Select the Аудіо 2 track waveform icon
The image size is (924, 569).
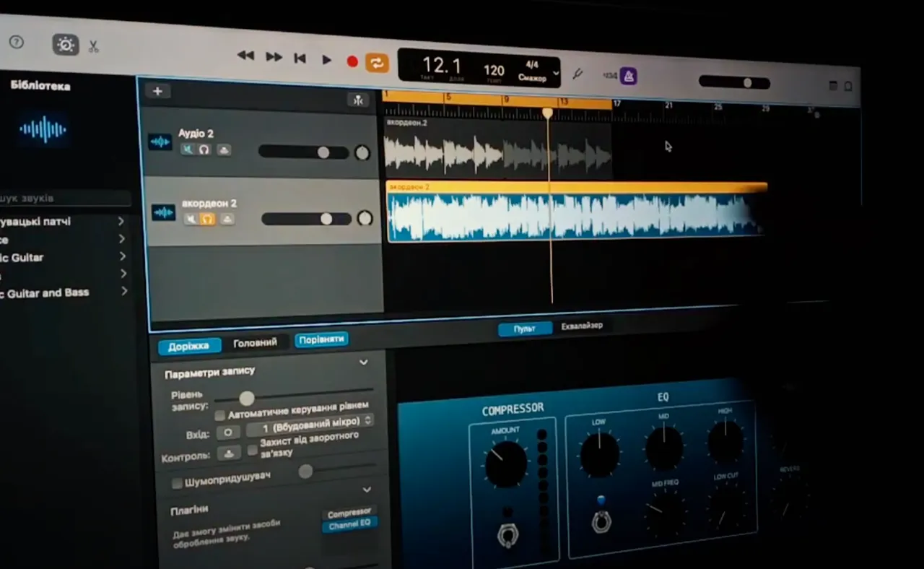(160, 142)
